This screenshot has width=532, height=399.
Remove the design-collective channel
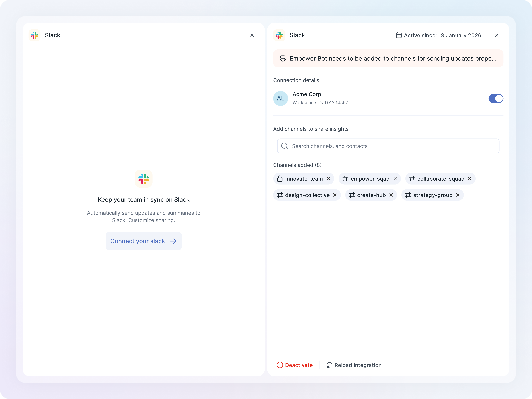point(335,195)
